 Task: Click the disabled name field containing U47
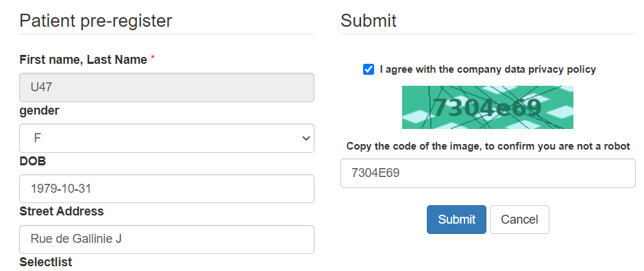coord(166,88)
